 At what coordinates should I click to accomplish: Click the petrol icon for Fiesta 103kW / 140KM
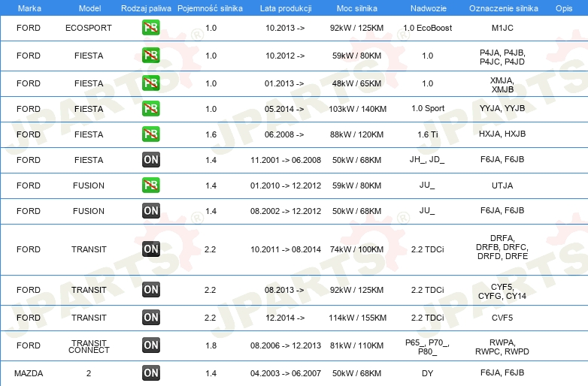point(150,109)
